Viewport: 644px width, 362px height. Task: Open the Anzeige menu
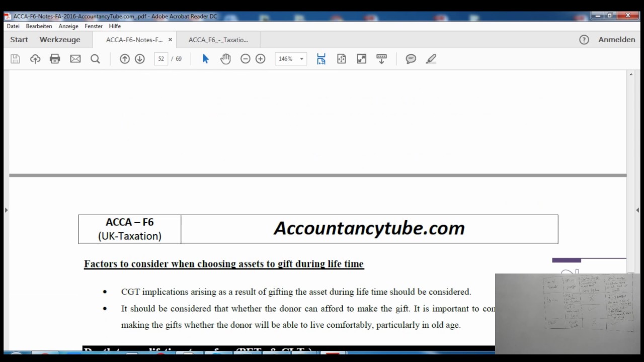coord(68,26)
